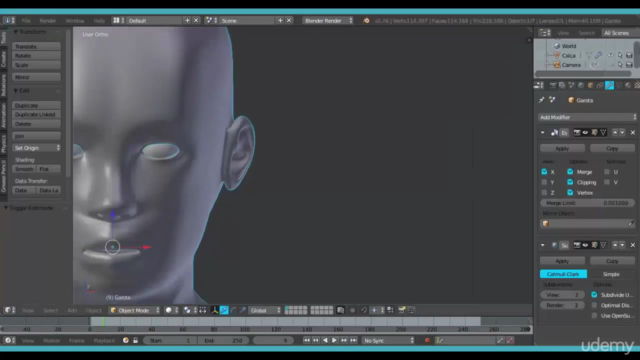Open the Marker menu in timeline
640x360 pixels.
tap(51, 340)
